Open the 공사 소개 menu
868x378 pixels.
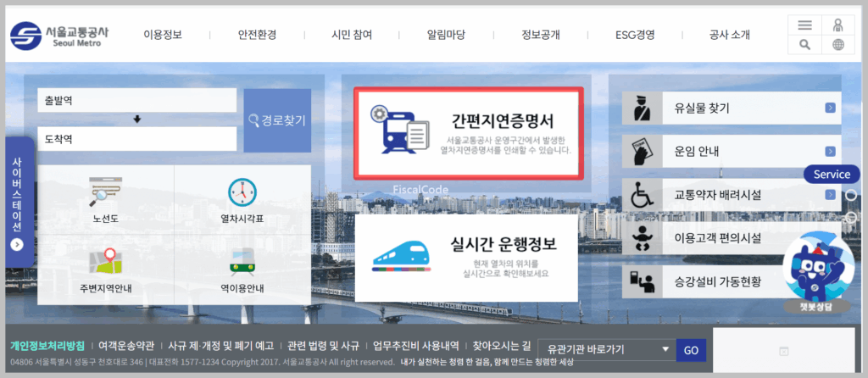(730, 35)
